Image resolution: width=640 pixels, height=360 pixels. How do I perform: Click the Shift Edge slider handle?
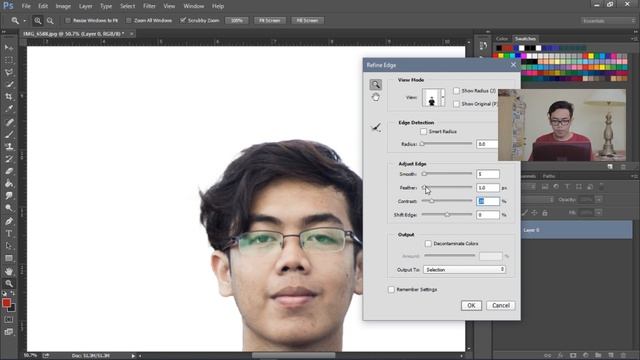pos(447,215)
